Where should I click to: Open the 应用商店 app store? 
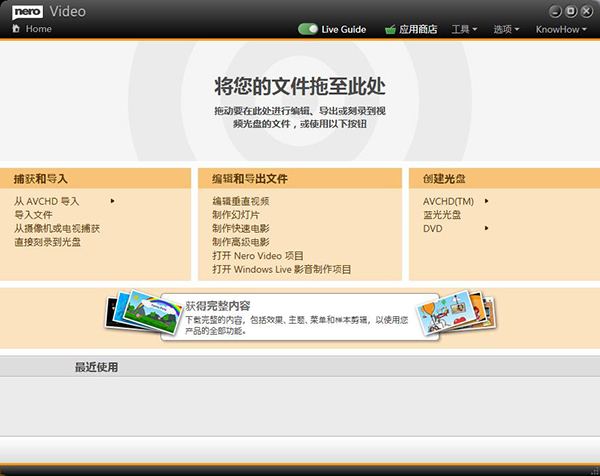click(x=418, y=29)
